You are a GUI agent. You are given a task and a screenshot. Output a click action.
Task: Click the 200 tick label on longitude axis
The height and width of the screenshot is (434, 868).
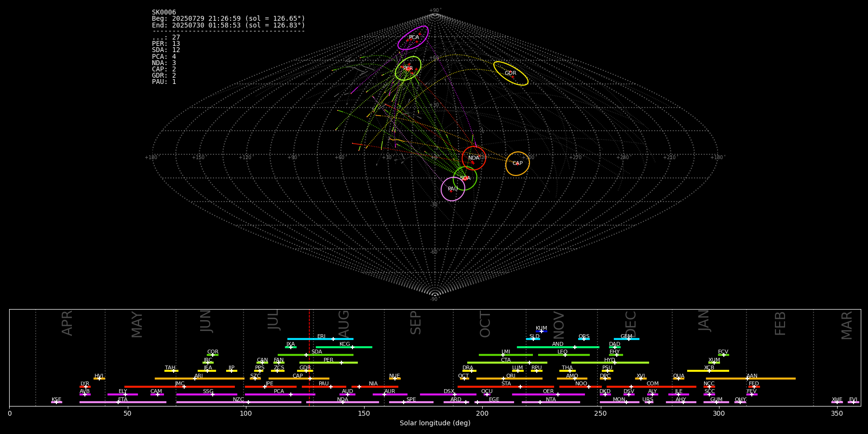tap(482, 414)
